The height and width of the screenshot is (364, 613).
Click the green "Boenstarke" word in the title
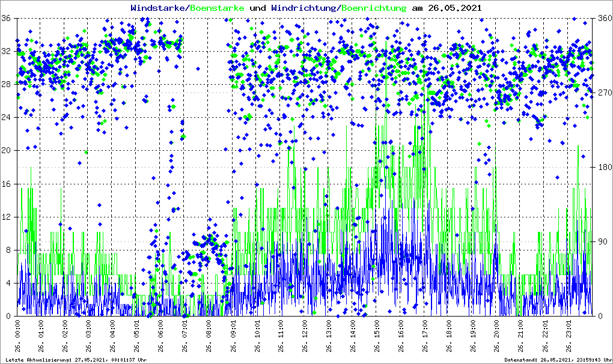pyautogui.click(x=217, y=8)
